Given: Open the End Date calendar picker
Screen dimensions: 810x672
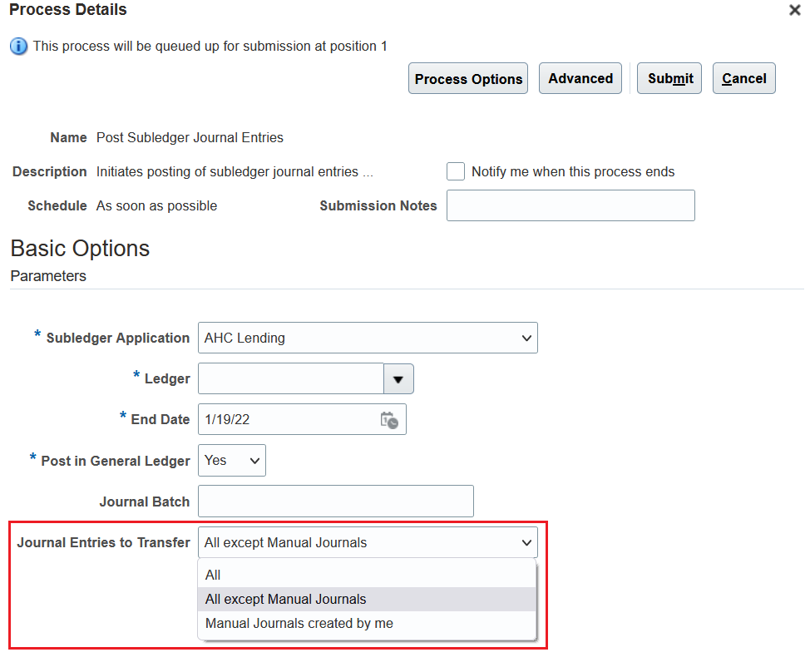Looking at the screenshot, I should pyautogui.click(x=389, y=420).
